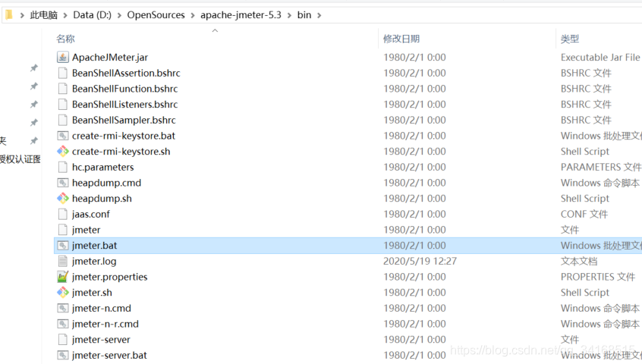
Task: Select the file name heapdump.cmd
Action: tap(106, 183)
